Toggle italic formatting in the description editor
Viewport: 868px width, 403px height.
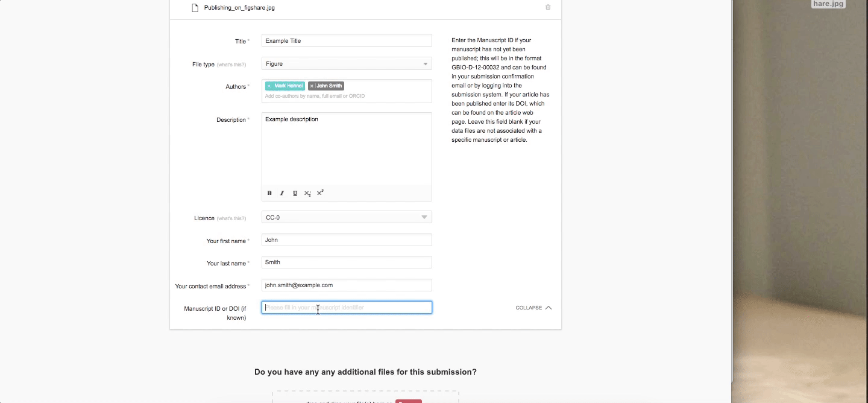281,193
